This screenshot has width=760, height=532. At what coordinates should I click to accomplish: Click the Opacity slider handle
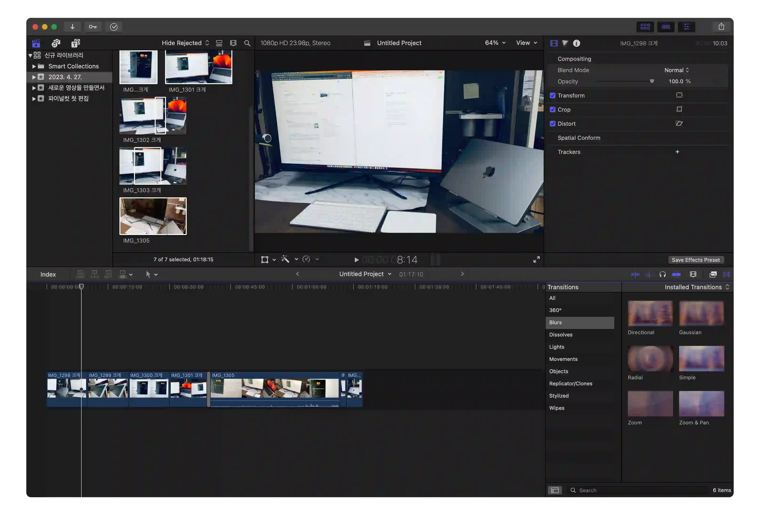[x=651, y=81]
